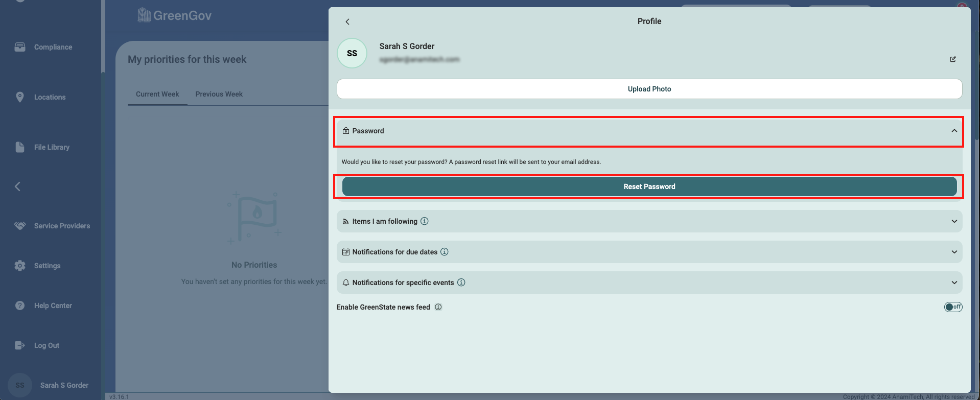
Task: Click info icon next to GreenState news feed
Action: [x=438, y=307]
